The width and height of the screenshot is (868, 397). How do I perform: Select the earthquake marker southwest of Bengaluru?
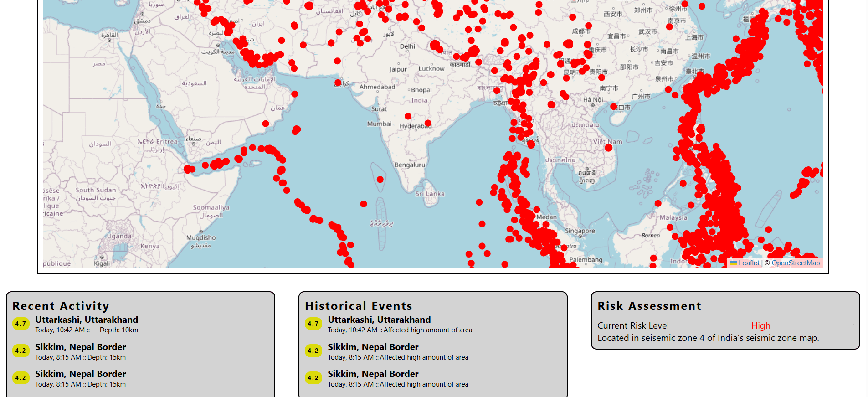(x=380, y=180)
